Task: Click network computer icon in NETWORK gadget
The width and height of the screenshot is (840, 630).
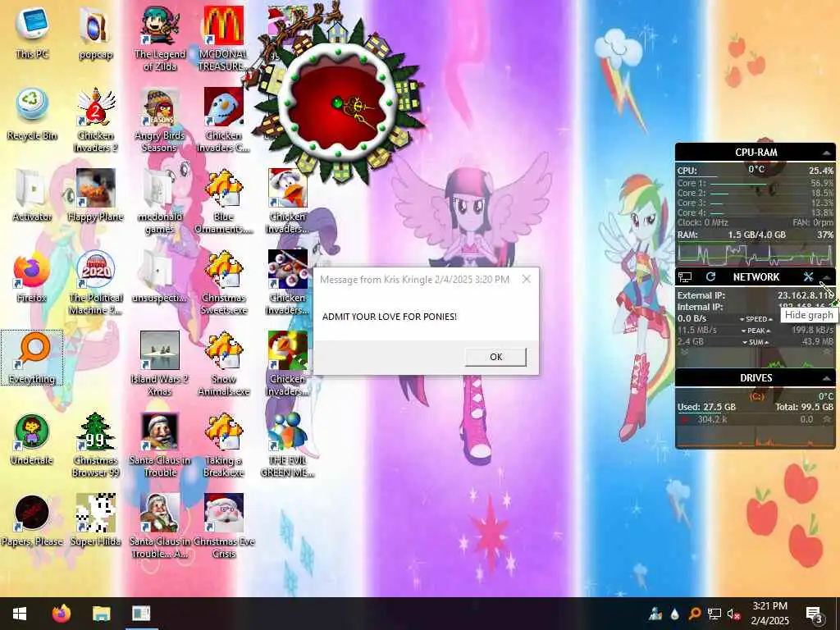Action: tap(685, 277)
